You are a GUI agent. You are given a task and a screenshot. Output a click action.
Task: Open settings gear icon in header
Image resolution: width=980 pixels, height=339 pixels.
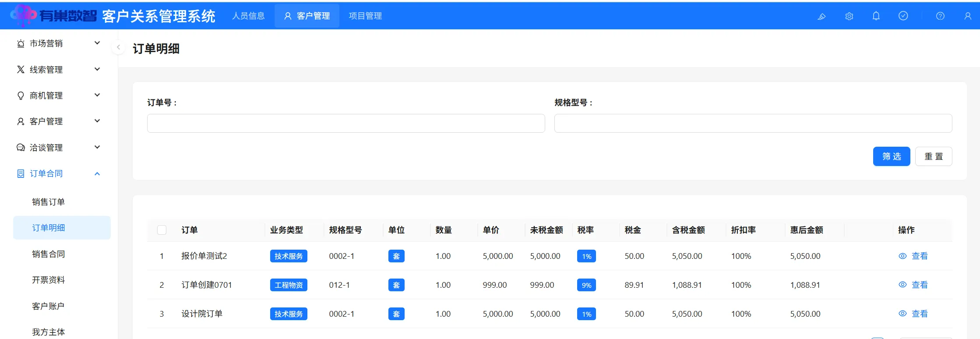click(849, 16)
